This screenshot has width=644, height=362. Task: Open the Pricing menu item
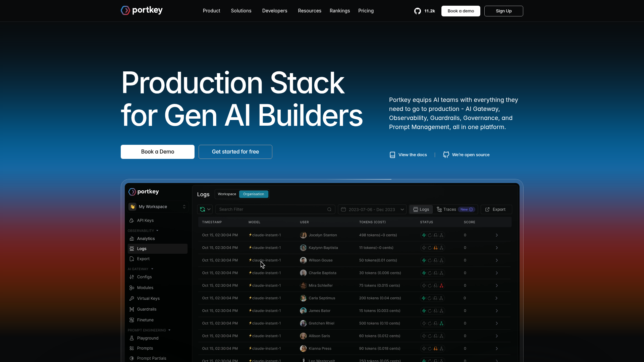click(366, 11)
